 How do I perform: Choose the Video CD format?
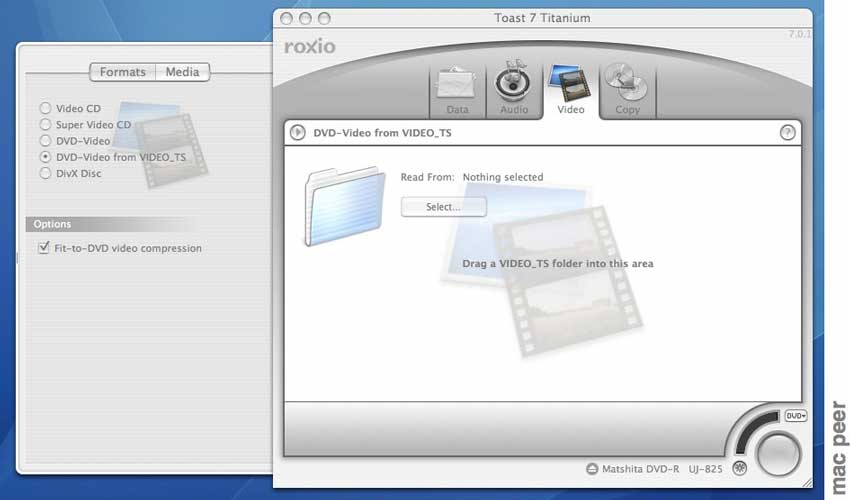46,108
